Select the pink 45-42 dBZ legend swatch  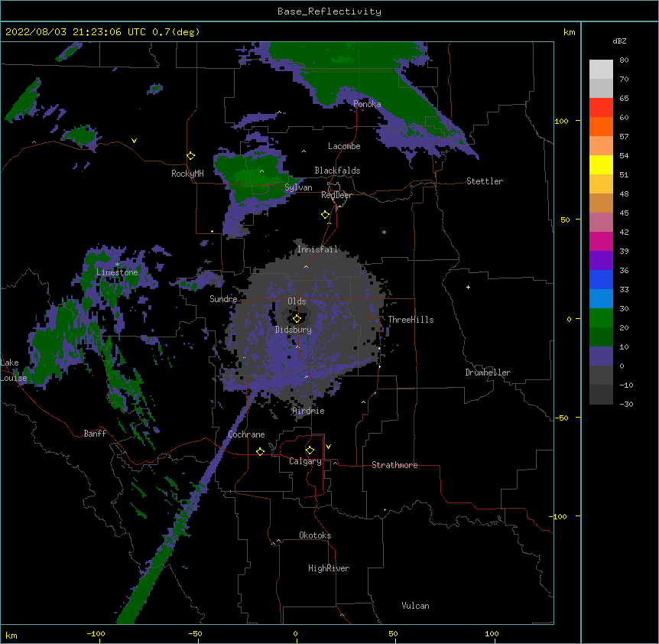coord(601,222)
